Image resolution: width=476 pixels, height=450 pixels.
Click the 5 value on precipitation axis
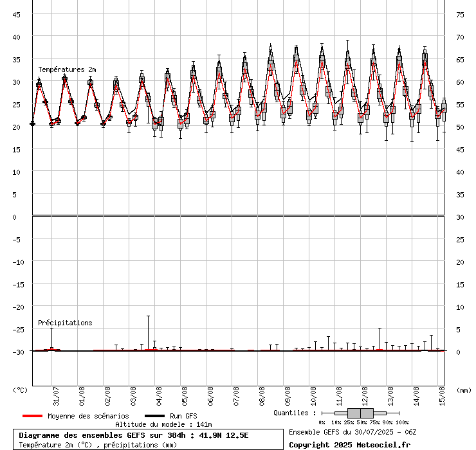point(459,330)
